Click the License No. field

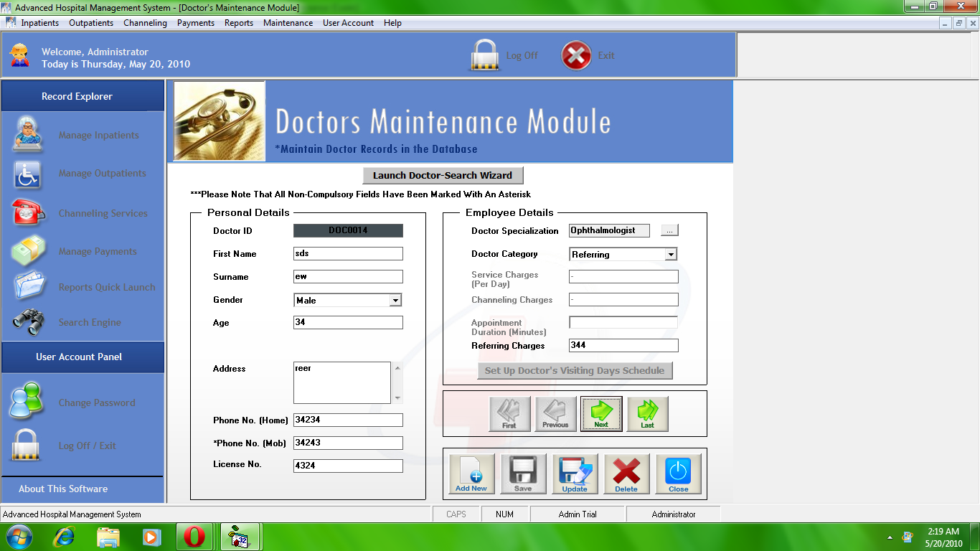(x=348, y=466)
